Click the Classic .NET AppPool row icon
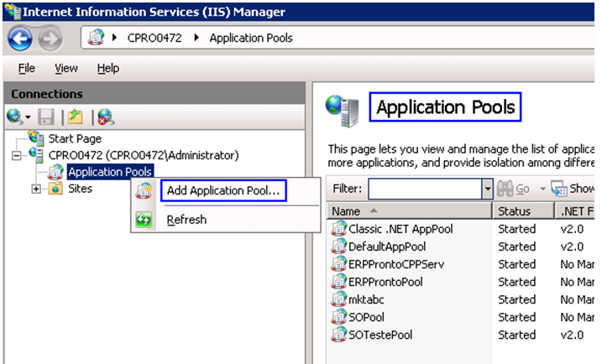 [x=339, y=229]
